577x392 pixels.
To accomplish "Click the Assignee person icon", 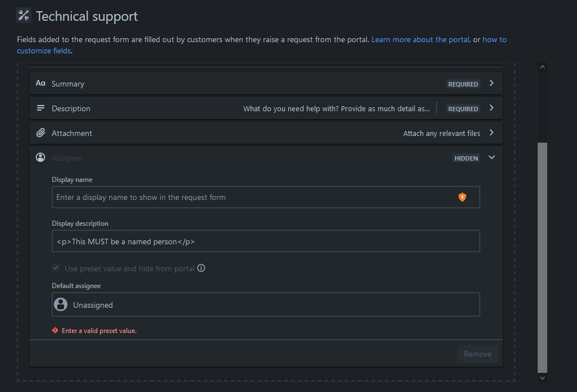I will tap(40, 158).
